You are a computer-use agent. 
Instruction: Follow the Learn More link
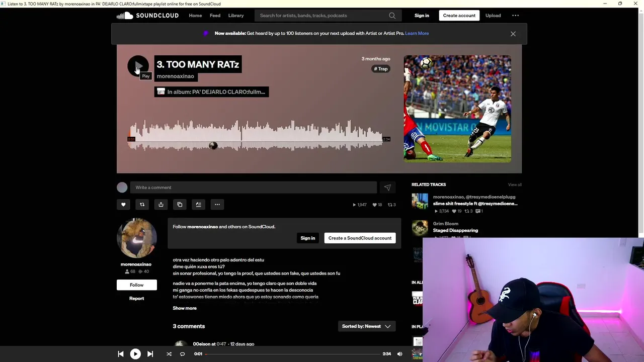(417, 34)
